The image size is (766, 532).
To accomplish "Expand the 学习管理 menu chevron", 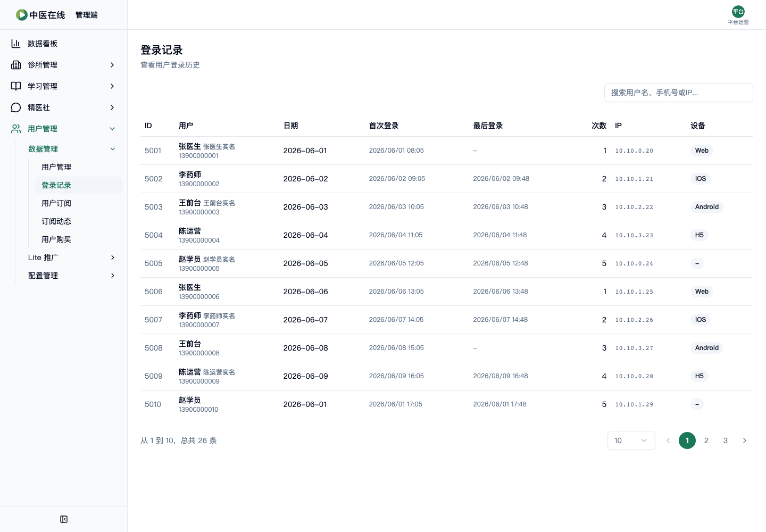I will [x=112, y=86].
